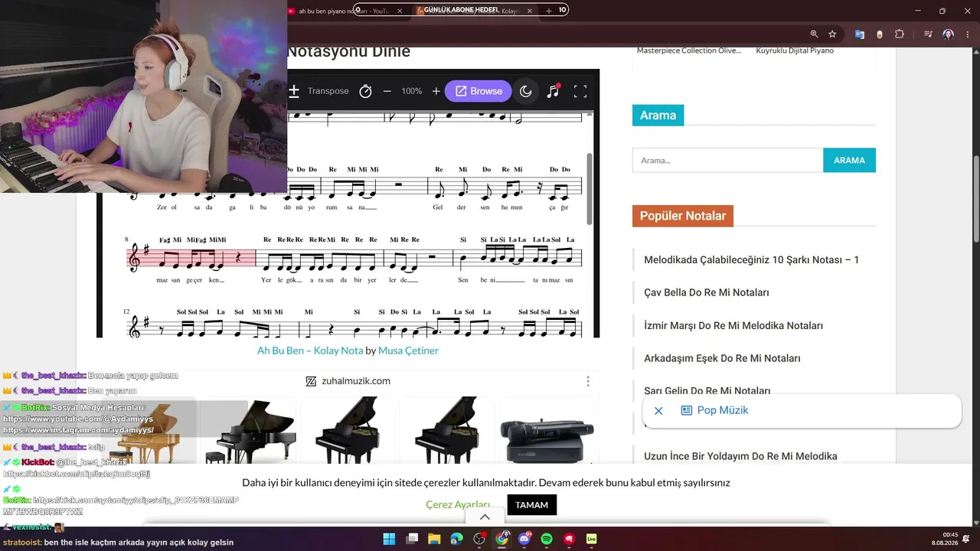Toggle dark mode moon icon
Viewport: 980px width, 551px height.
(525, 91)
